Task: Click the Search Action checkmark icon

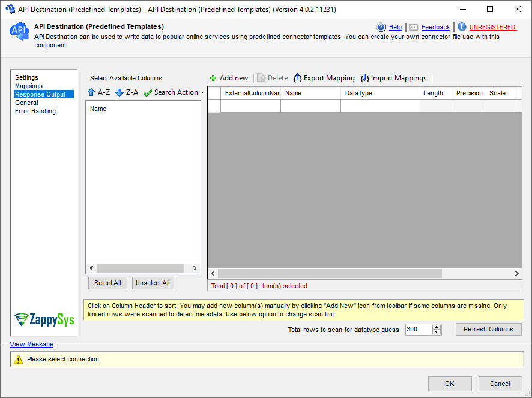Action: click(x=148, y=92)
